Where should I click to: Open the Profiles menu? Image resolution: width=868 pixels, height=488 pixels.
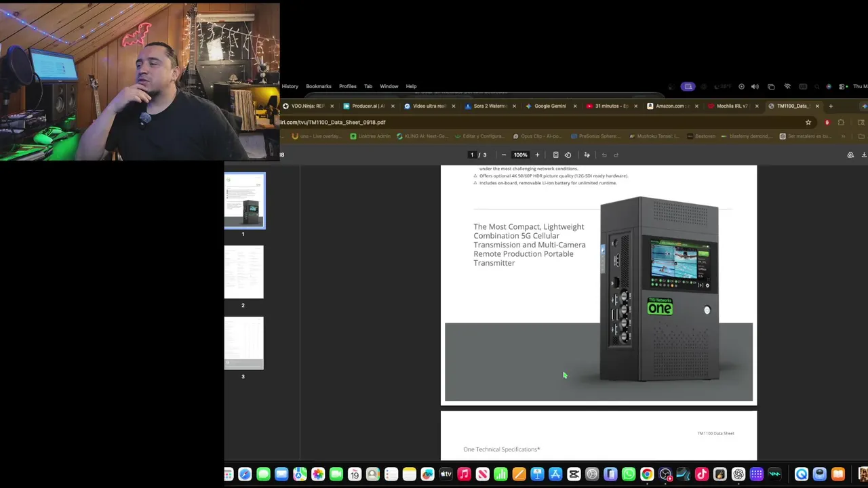coord(348,86)
